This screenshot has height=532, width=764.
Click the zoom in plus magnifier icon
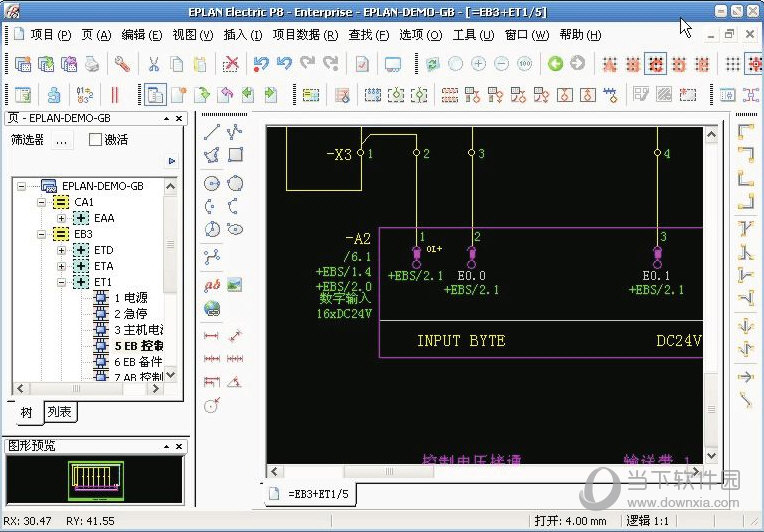pos(478,64)
